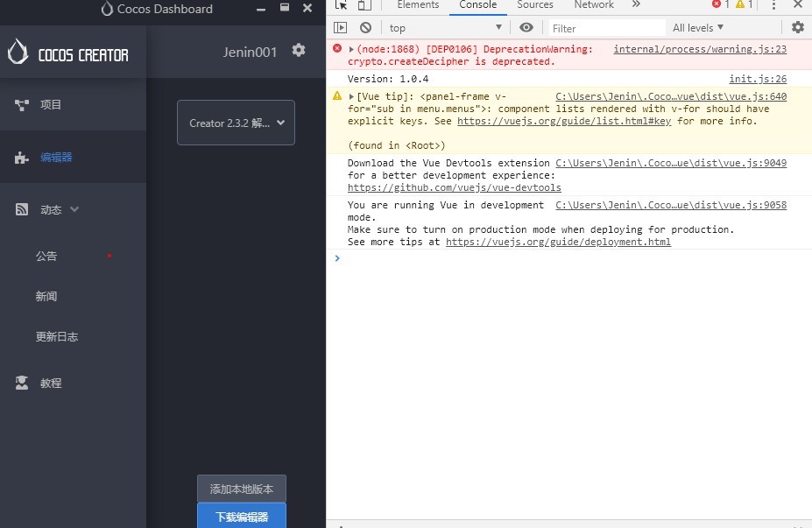
Task: Click the 动态 RSS feed icon
Action: pos(22,210)
